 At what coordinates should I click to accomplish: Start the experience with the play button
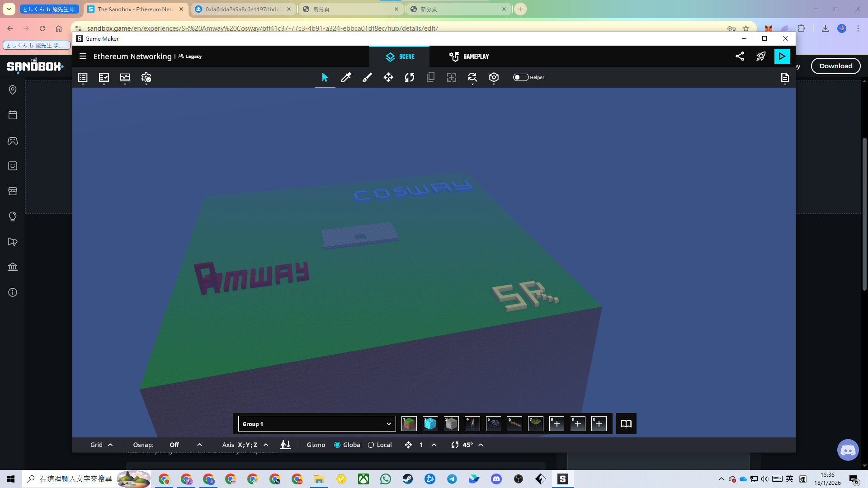[x=782, y=56]
